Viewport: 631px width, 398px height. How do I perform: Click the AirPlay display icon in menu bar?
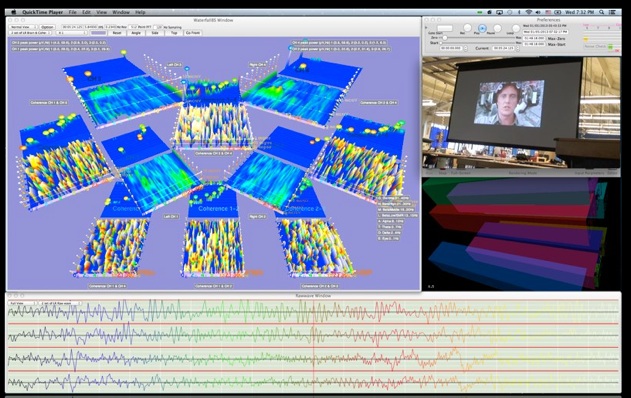click(x=499, y=12)
